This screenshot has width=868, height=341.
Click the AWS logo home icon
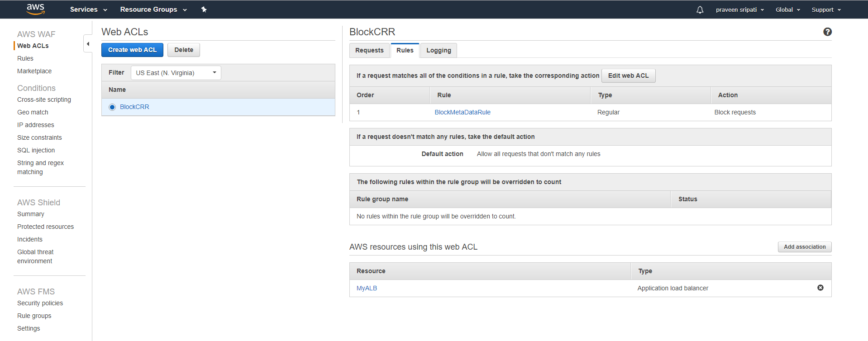click(x=35, y=9)
